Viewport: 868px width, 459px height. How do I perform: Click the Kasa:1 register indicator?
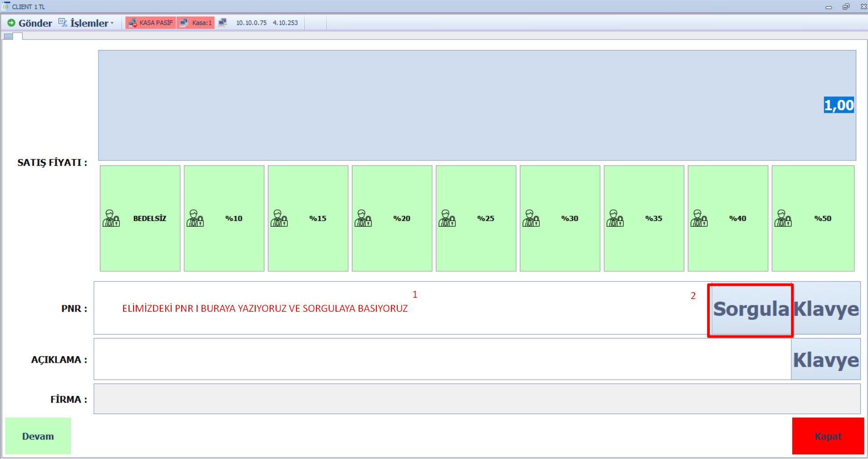coord(196,23)
